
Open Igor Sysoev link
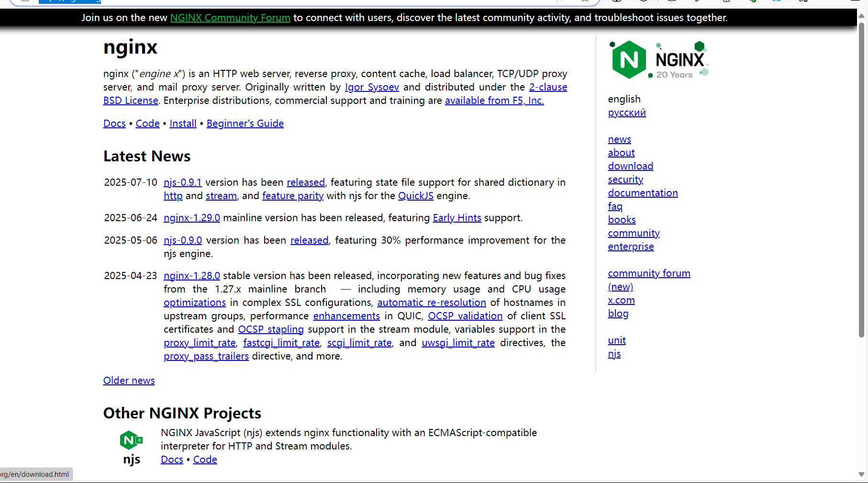point(372,87)
